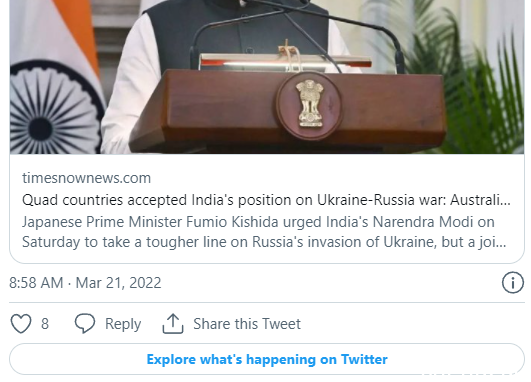Like the tweet with heart icon
Viewport: 531px width, 382px height.
[x=21, y=323]
